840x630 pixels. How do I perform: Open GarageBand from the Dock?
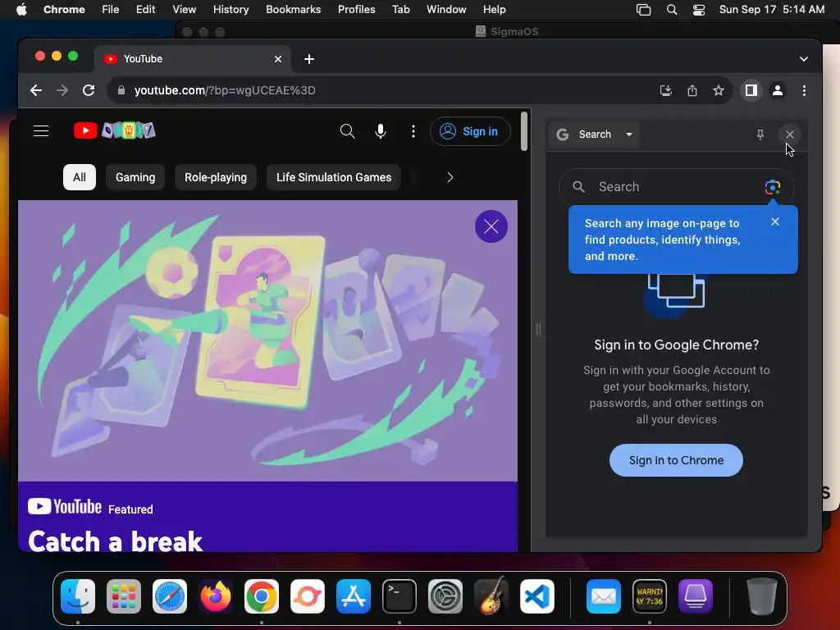tap(491, 596)
